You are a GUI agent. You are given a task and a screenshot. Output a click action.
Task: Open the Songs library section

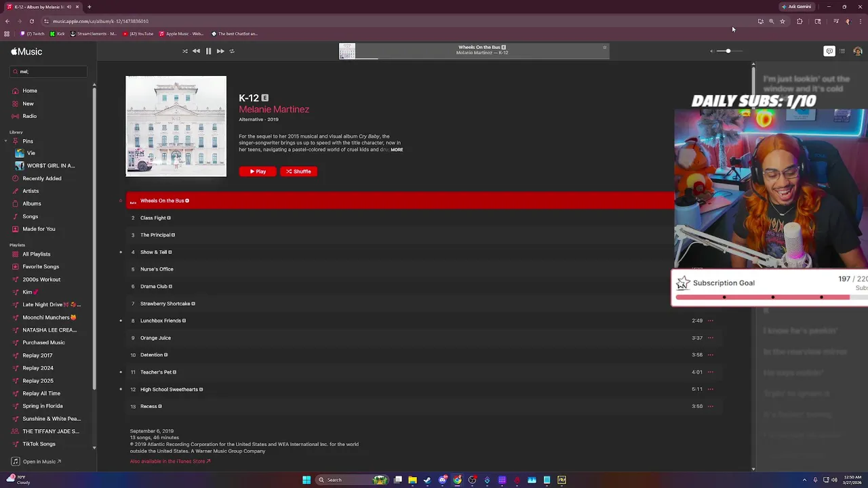tap(30, 216)
